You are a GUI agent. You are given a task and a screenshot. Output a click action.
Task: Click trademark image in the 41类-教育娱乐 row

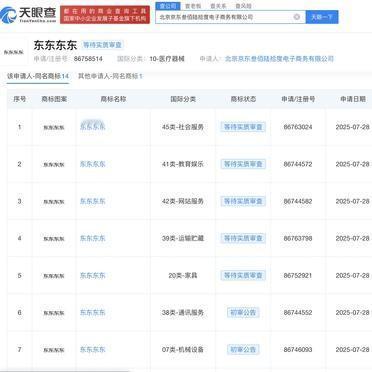[54, 164]
